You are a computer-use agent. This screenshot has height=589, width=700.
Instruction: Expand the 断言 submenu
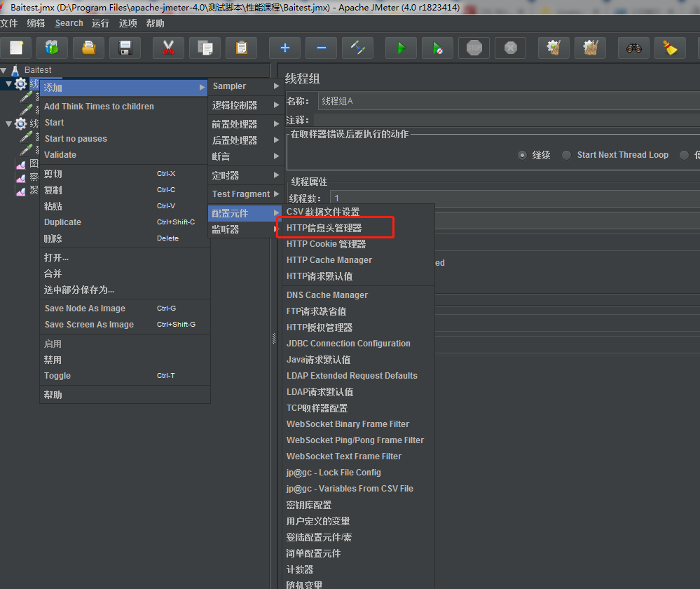tap(245, 156)
